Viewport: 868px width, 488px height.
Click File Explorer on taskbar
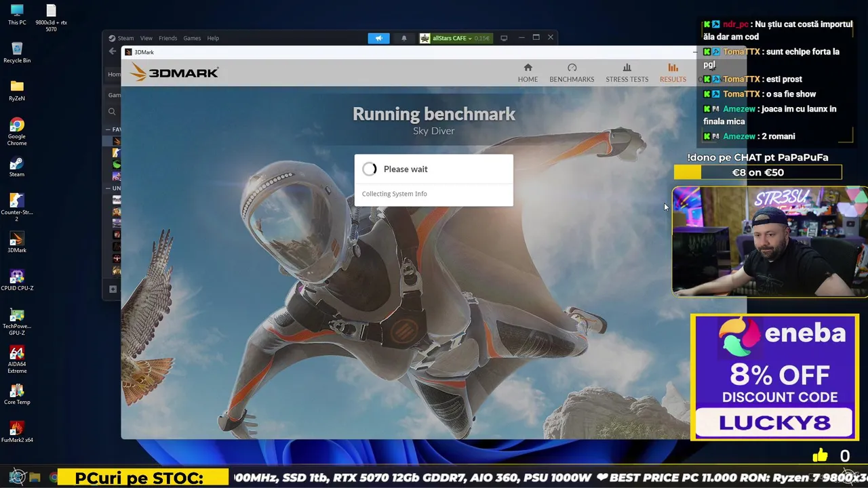(35, 478)
